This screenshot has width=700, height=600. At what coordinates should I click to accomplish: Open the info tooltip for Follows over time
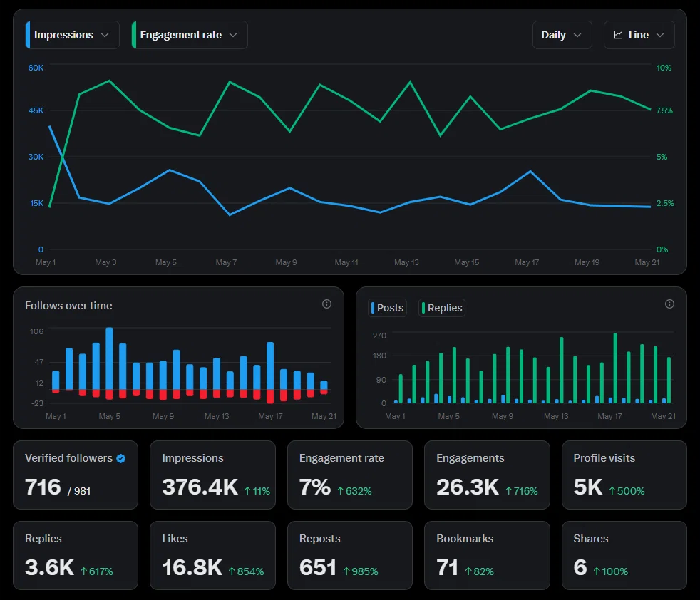[x=326, y=304]
